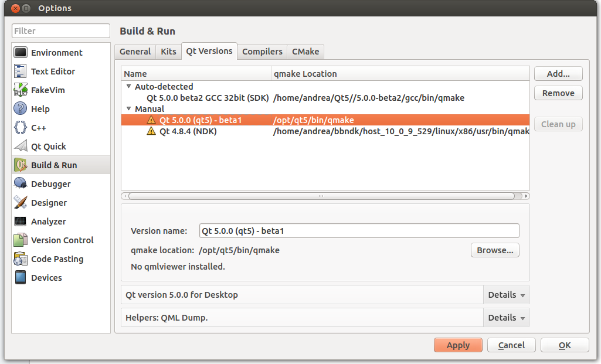Click the /home/andrea/Qt5//5.0.0-beta2/gcc/bin/qmake path
This screenshot has height=364, width=601.
[x=369, y=98]
